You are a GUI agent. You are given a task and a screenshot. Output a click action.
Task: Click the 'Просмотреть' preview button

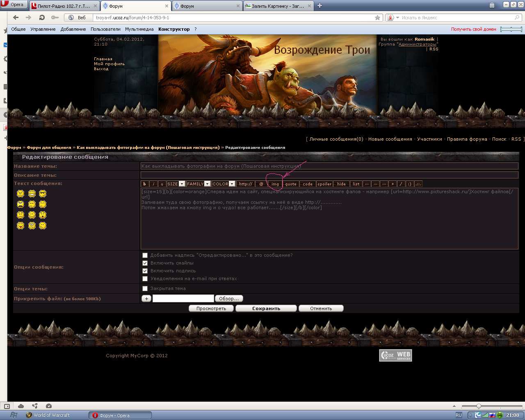211,308
